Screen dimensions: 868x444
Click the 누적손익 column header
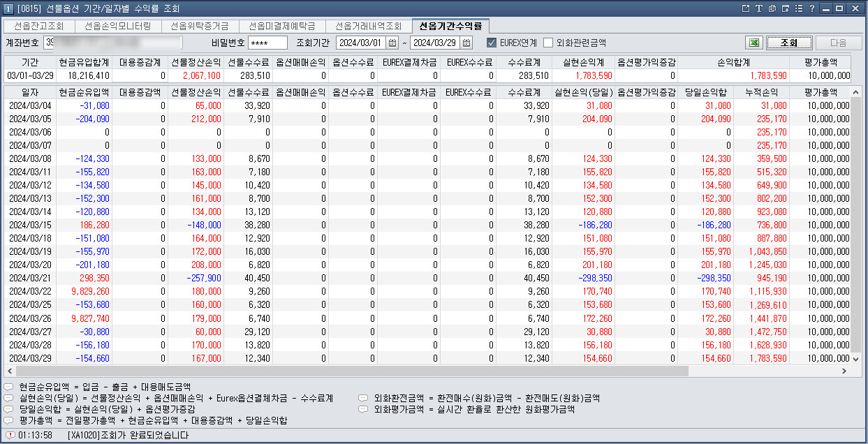point(761,92)
